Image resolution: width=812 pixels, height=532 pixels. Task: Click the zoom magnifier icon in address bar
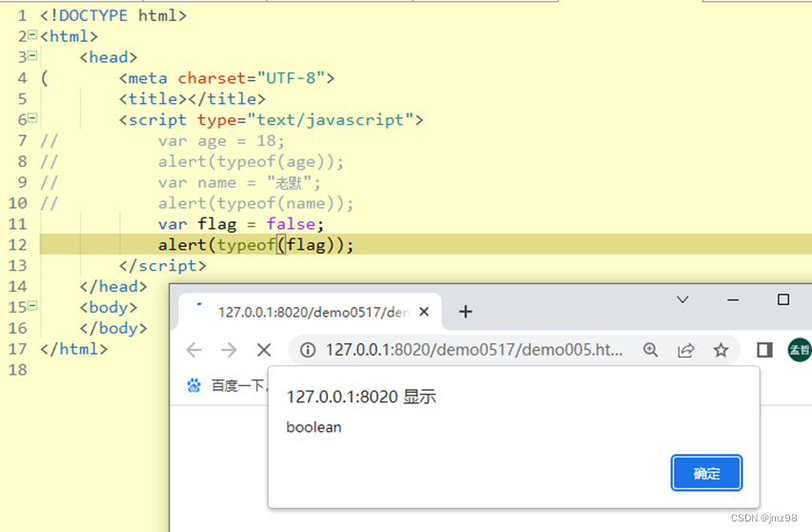[x=650, y=350]
